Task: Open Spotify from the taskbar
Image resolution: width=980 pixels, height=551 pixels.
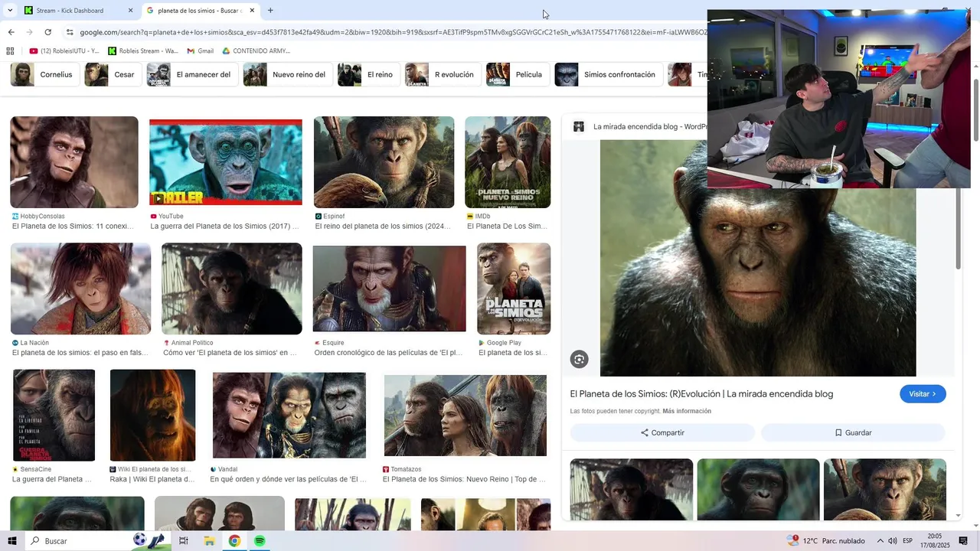Action: coord(260,541)
